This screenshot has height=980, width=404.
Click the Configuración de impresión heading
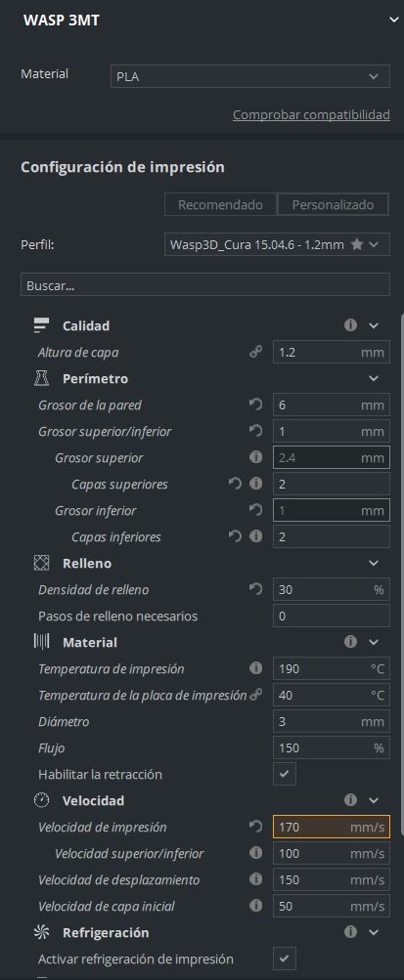click(x=122, y=167)
